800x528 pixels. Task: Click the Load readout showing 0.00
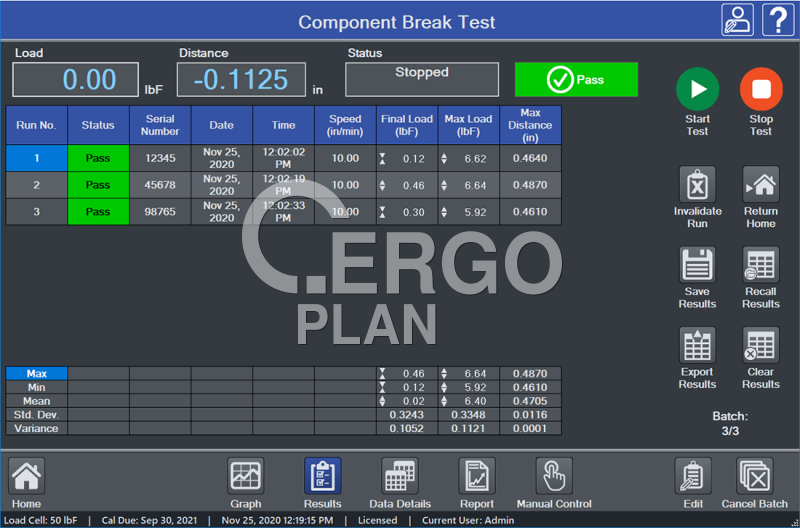pyautogui.click(x=76, y=80)
